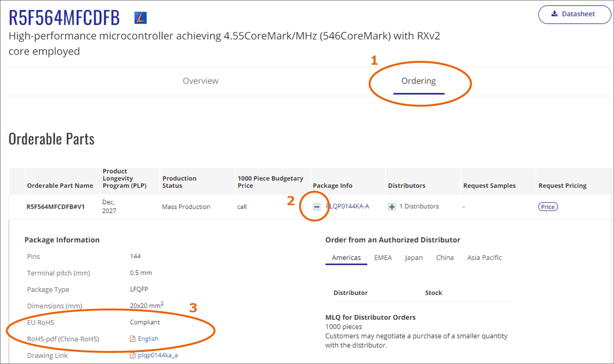The height and width of the screenshot is (364, 614).
Task: Click the Orderable Parts heading
Action: coord(52,139)
